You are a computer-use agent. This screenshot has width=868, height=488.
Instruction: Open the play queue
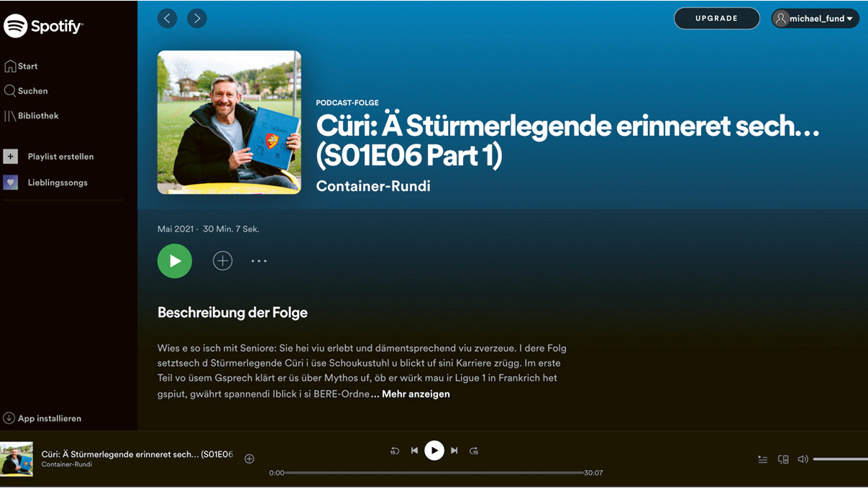[x=763, y=459]
